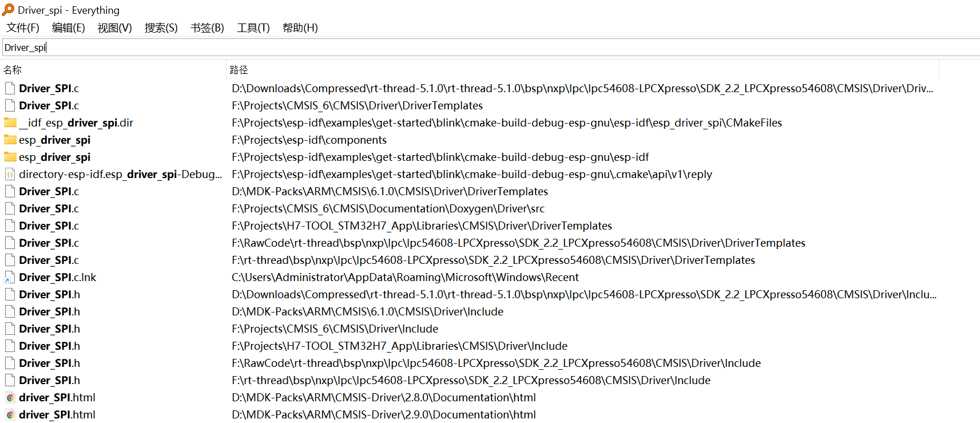Click path D:\MDK-Packs\ARM\CMSIS-Driver\2.9.0\Documentation\html
Viewport: 980px width, 423px height.
point(383,414)
